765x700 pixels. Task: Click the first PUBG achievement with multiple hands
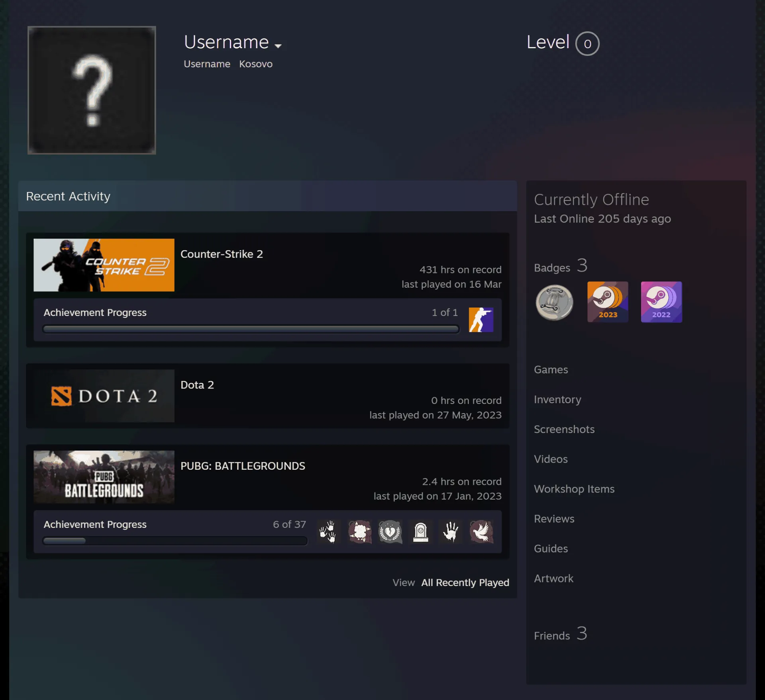pyautogui.click(x=329, y=531)
